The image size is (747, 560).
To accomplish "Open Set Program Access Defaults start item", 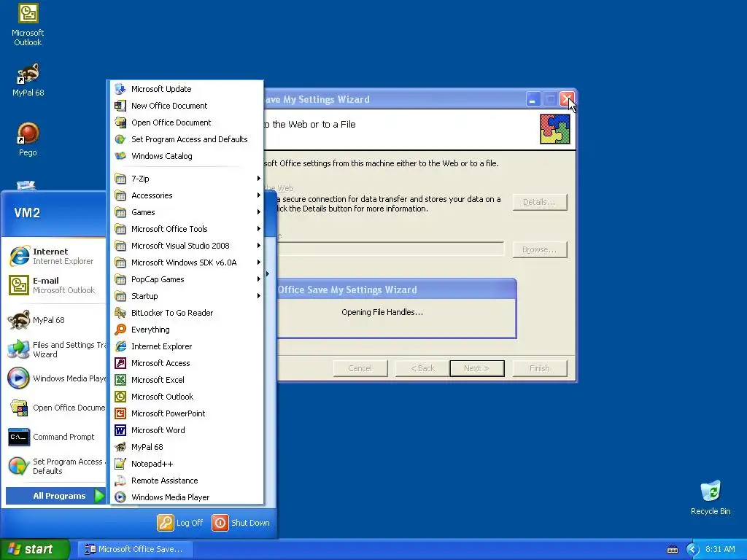I will (55, 466).
